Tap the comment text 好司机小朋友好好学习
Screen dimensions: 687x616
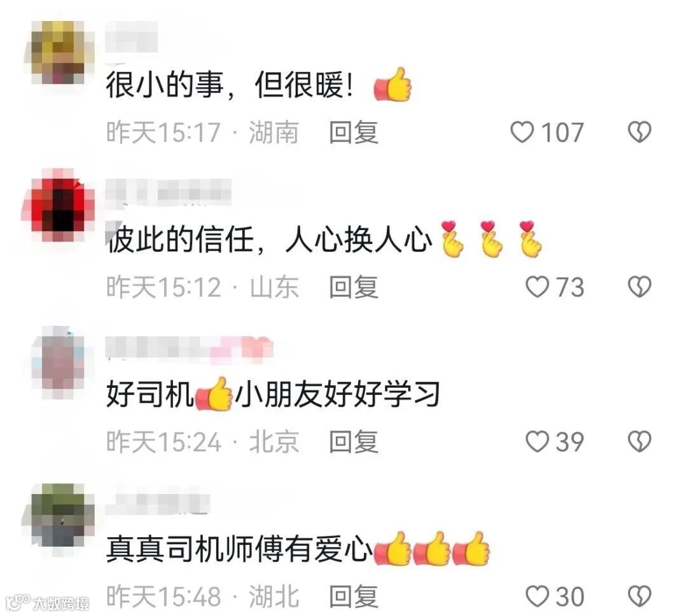pos(273,394)
